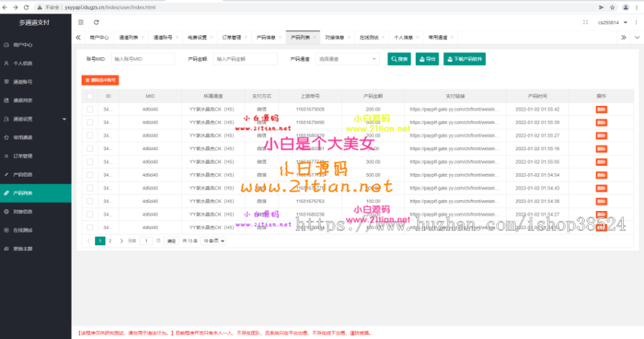Switch to the 订单管理 tab

[x=232, y=37]
